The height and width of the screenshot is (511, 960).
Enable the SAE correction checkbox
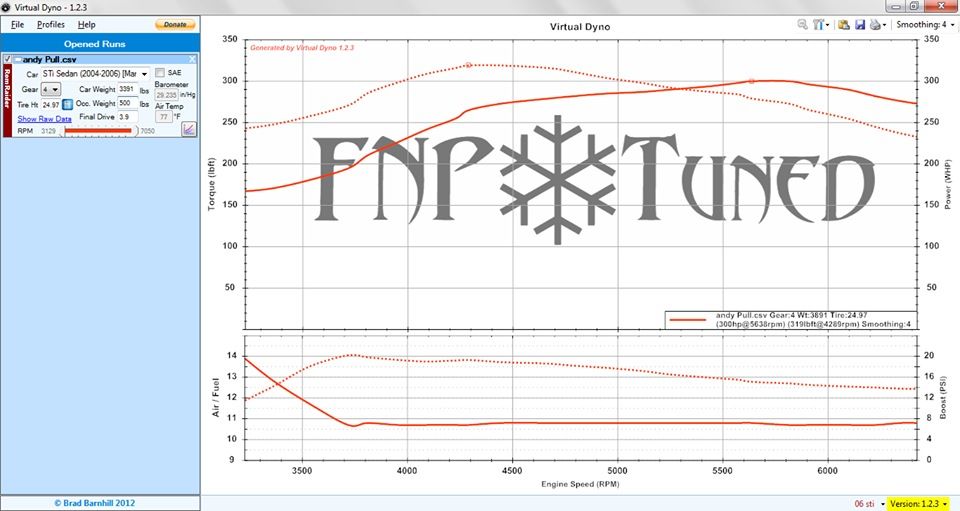pos(160,72)
